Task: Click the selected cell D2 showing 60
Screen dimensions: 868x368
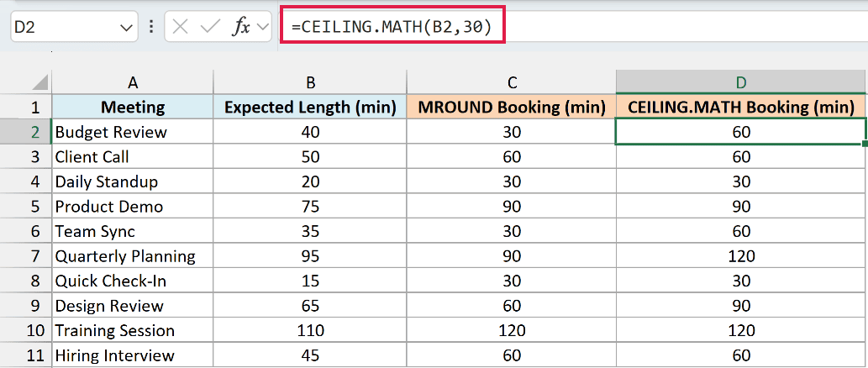Action: coord(741,132)
